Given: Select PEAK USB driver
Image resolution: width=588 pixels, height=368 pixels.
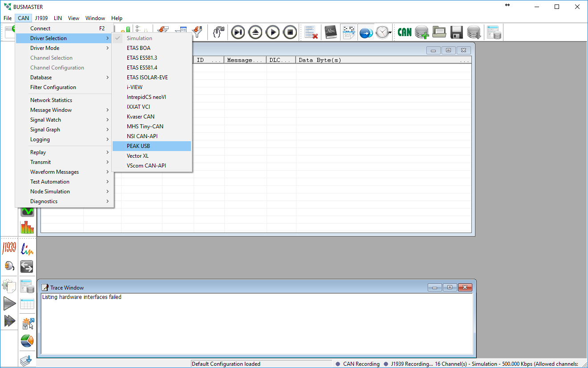Looking at the screenshot, I should [x=152, y=146].
